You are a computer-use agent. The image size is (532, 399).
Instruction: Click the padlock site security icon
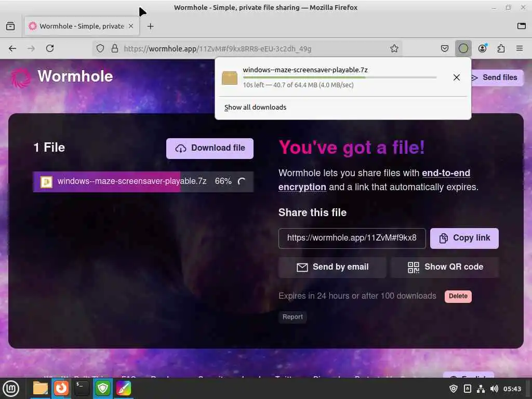point(115,48)
